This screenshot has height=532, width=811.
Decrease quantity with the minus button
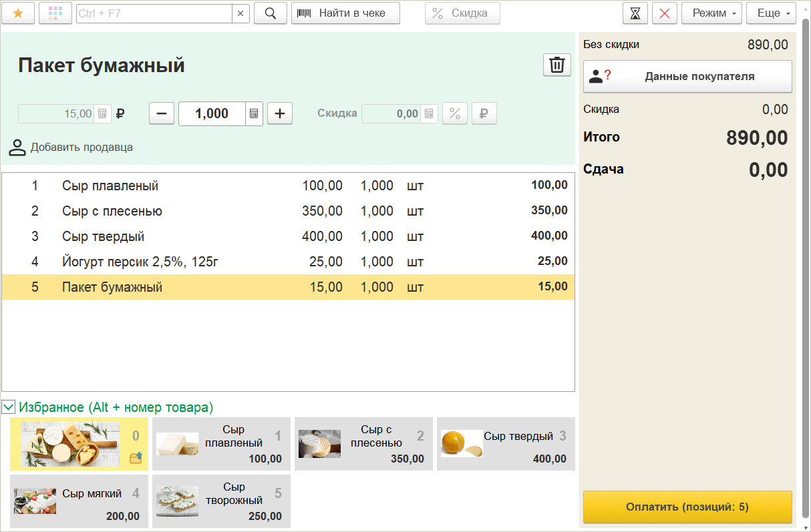[x=162, y=113]
